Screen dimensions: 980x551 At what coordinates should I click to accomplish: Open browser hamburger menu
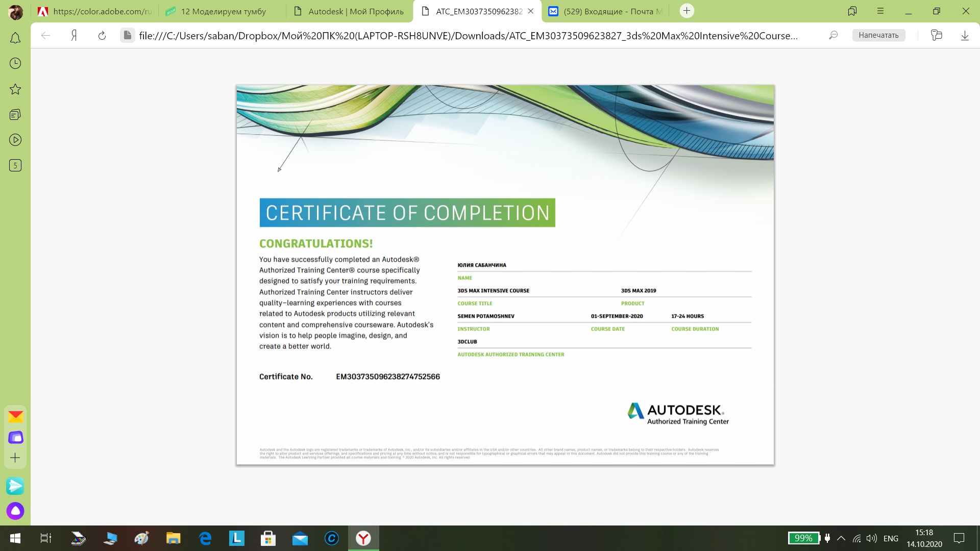click(880, 11)
